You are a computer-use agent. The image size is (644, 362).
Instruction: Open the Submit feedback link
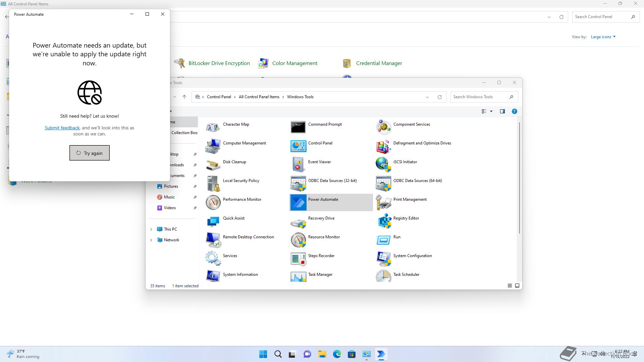tap(62, 128)
